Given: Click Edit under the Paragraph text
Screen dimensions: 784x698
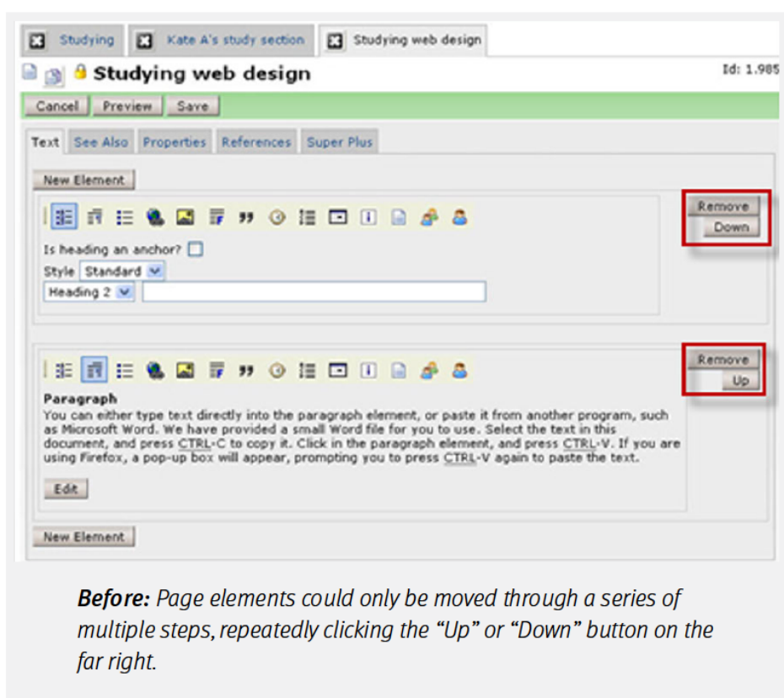Looking at the screenshot, I should (66, 490).
